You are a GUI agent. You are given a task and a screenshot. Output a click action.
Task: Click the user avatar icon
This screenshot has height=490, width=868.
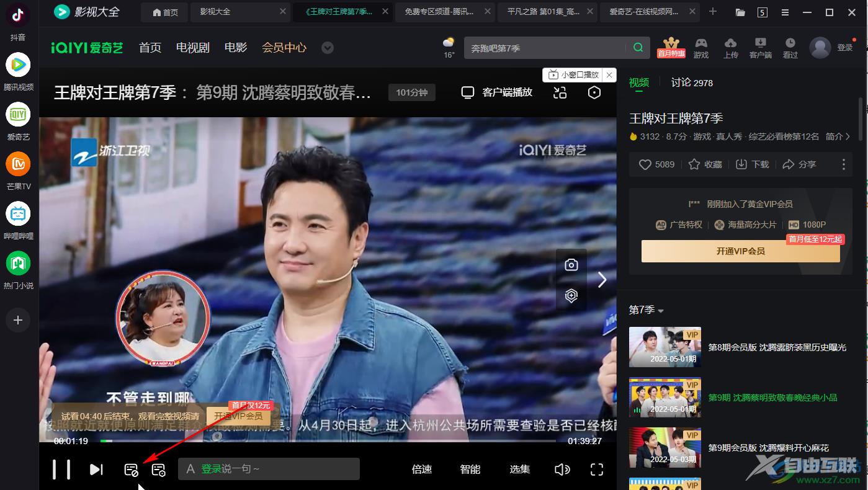(820, 47)
